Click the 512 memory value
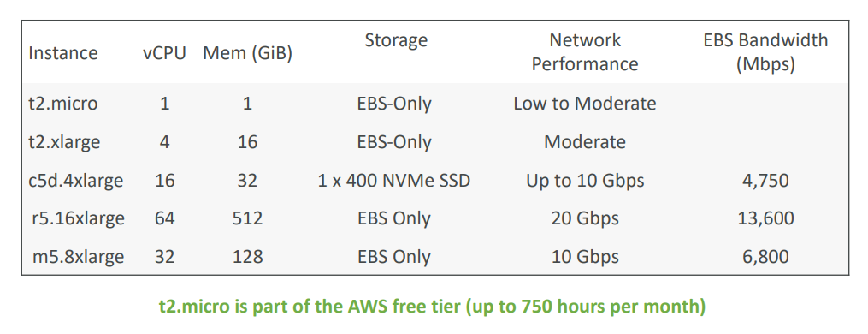Viewport: 868px width, 334px height. click(247, 218)
